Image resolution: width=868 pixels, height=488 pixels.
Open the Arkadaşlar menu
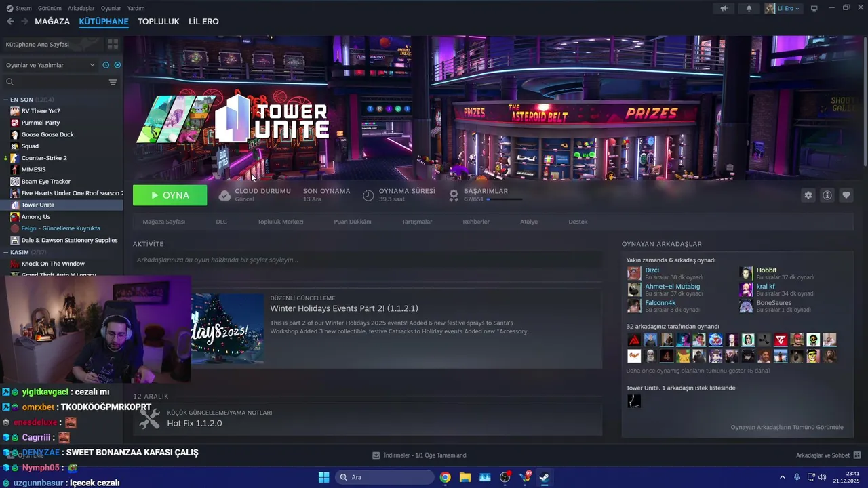[x=82, y=8]
